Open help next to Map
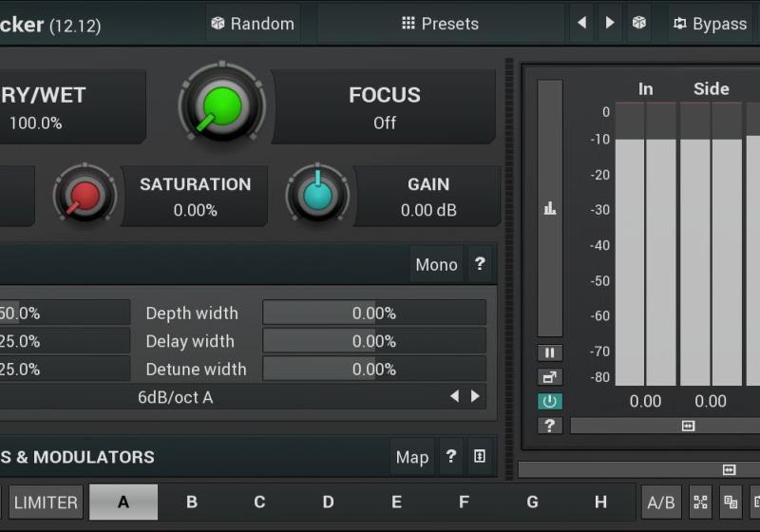Viewport: 760px width, 532px height. coord(450,456)
